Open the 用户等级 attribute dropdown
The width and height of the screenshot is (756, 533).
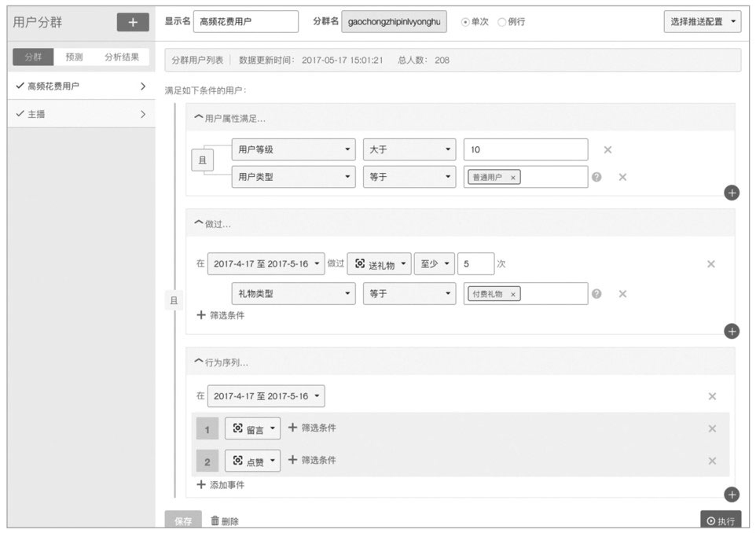click(293, 149)
